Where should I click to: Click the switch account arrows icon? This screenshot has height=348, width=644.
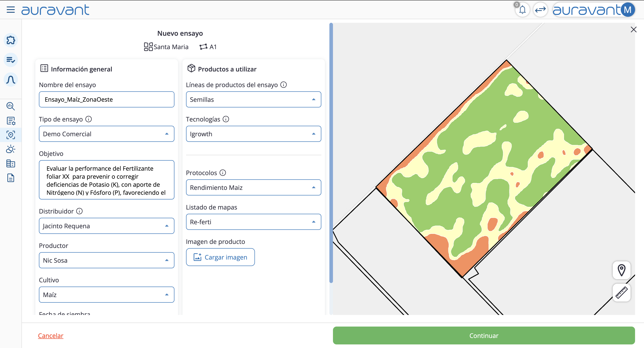540,10
